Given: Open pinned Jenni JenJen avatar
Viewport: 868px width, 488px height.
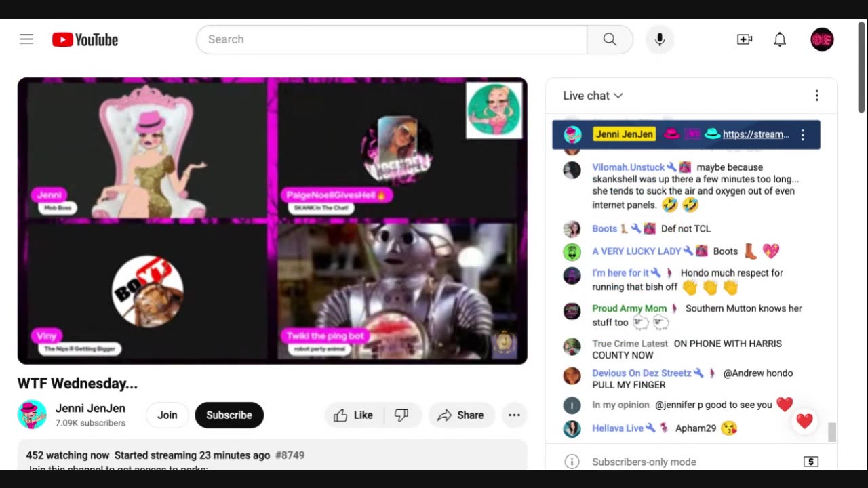Looking at the screenshot, I should [x=573, y=134].
